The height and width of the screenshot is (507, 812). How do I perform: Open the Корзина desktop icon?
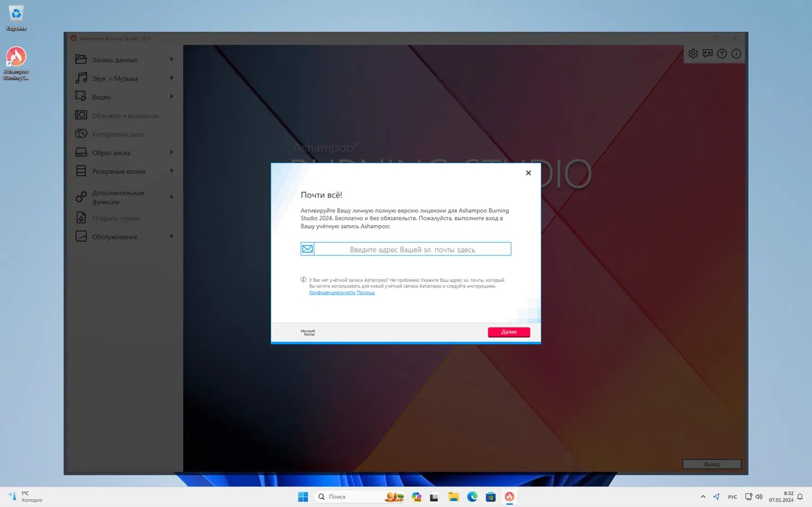[x=16, y=18]
